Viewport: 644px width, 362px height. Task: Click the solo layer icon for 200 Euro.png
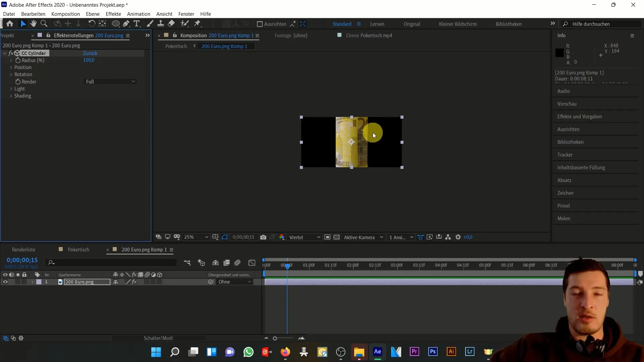coord(18,282)
